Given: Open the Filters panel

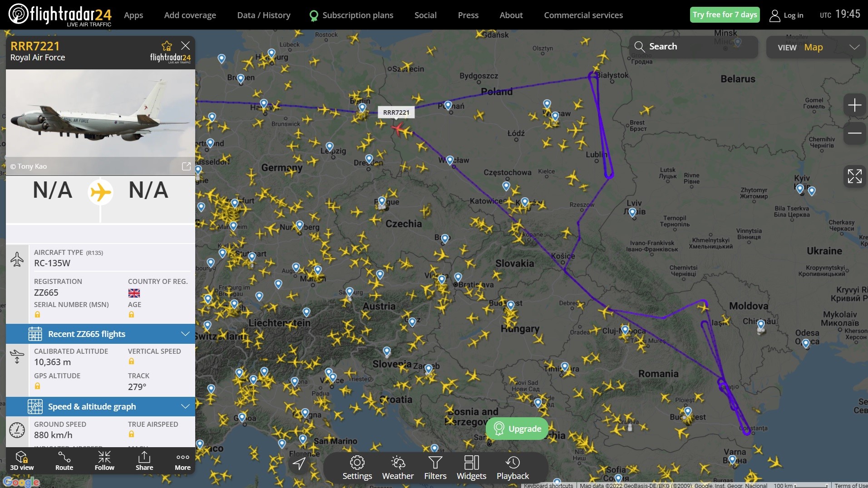Looking at the screenshot, I should tap(435, 468).
